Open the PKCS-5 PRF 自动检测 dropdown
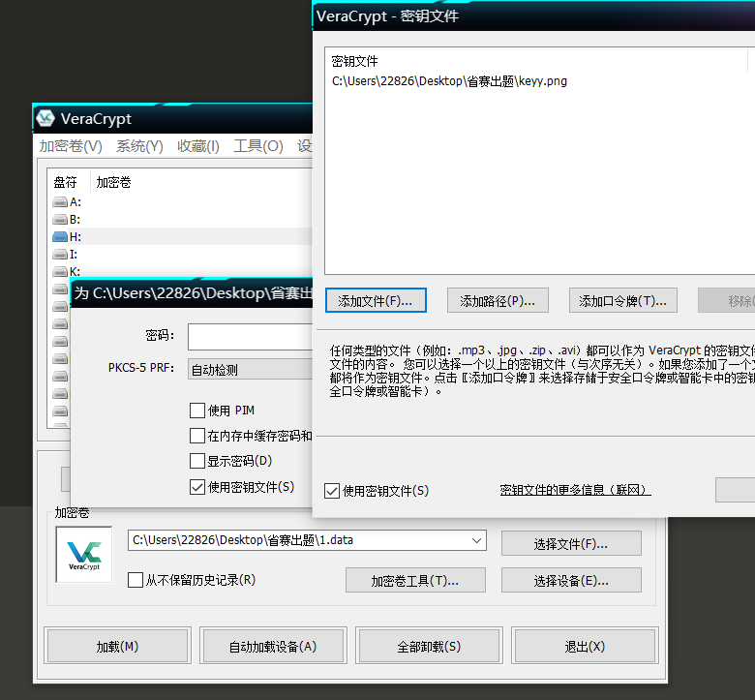 (250, 369)
